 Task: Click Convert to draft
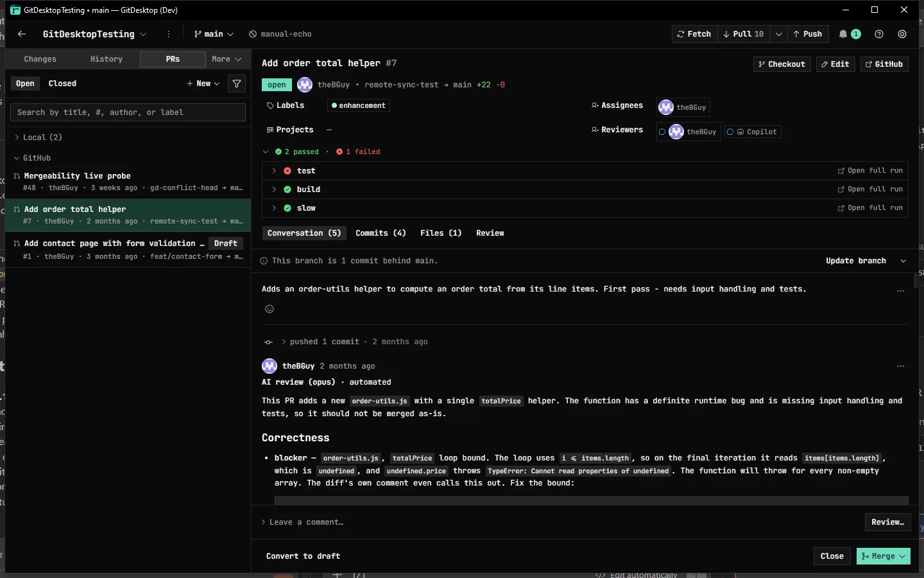point(303,556)
